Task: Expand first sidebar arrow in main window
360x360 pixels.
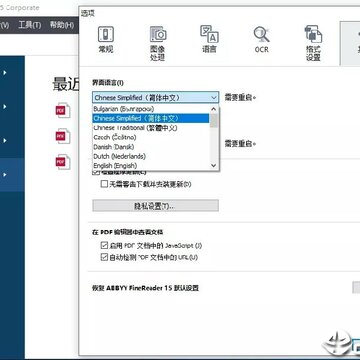Action: coord(5,73)
